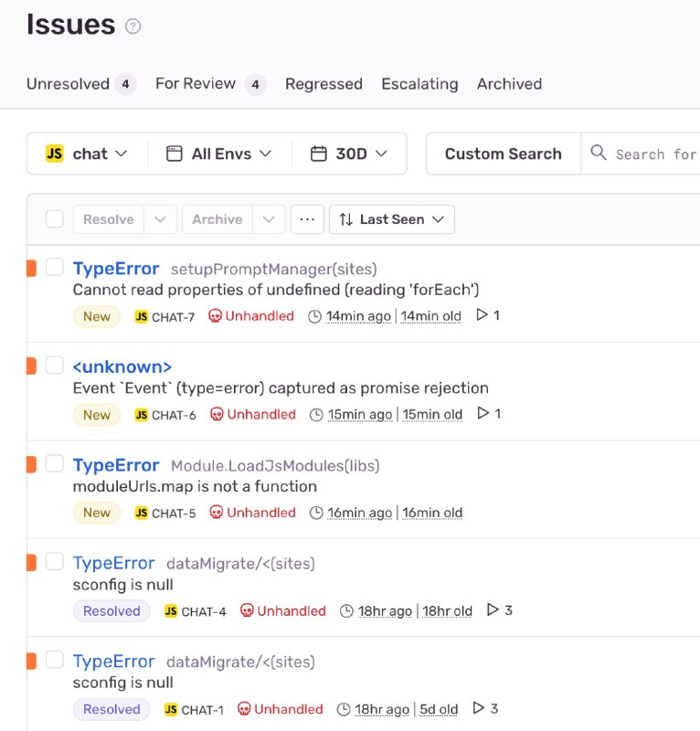Screen dimensions: 700x731
Task: Open the three-dots more actions menu
Action: click(307, 219)
